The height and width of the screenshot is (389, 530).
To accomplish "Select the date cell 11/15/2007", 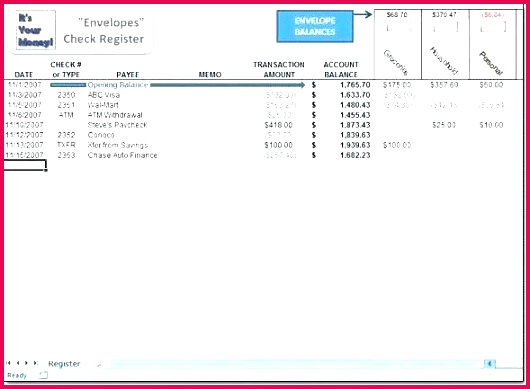I will click(x=24, y=155).
